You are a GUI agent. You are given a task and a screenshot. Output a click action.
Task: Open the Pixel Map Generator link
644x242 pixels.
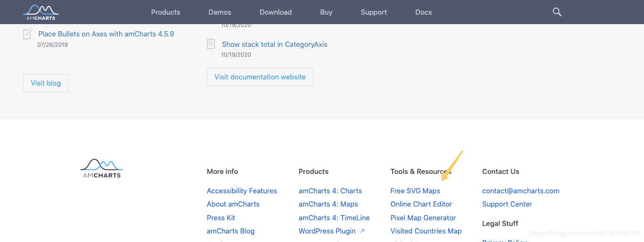423,218
